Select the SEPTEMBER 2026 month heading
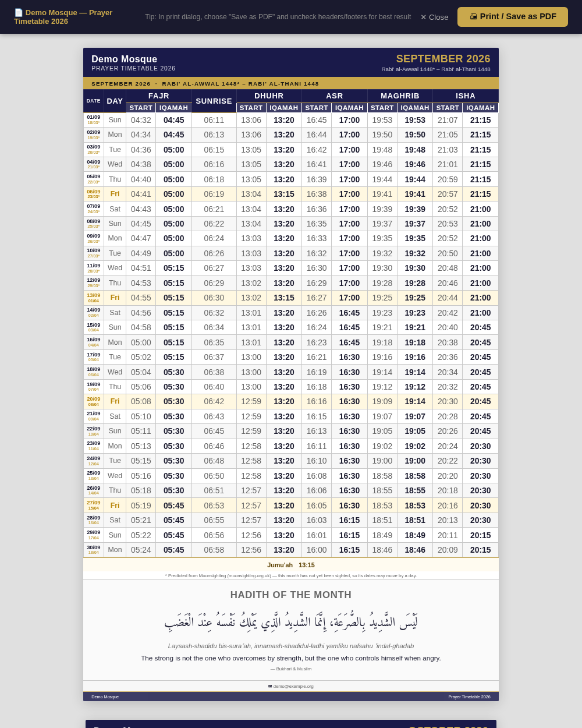Image resolution: width=582 pixels, height=728 pixels. coord(443,59)
